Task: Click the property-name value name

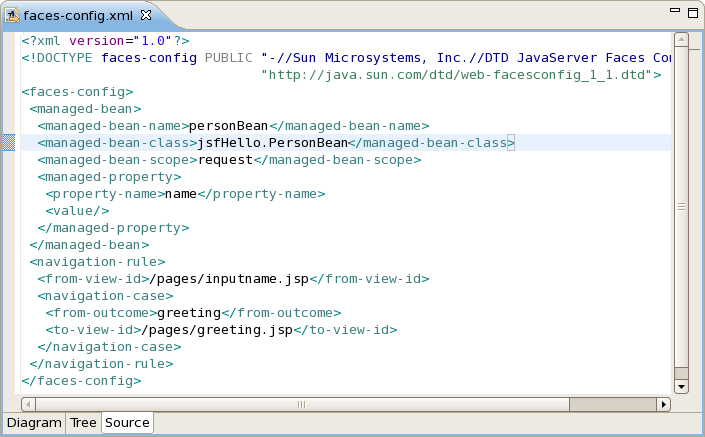Action: [181, 194]
